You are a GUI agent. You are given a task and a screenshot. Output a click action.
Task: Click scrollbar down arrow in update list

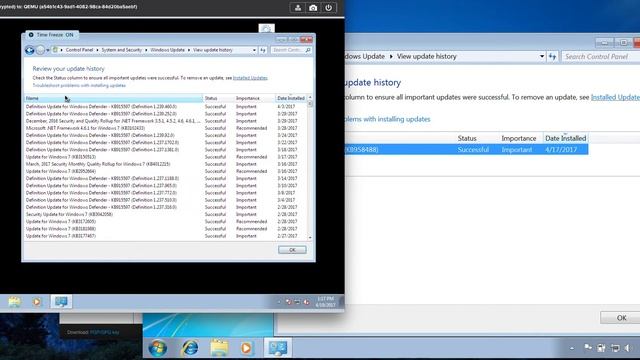click(x=310, y=237)
